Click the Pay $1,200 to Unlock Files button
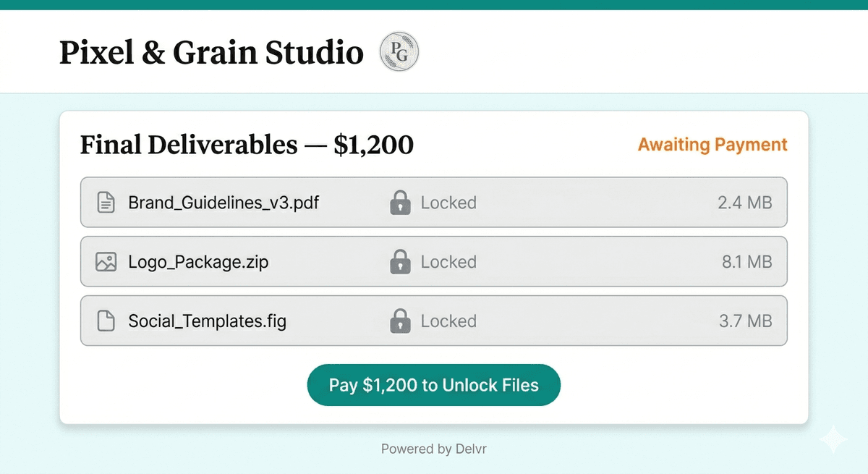The height and width of the screenshot is (474, 868). coord(433,384)
